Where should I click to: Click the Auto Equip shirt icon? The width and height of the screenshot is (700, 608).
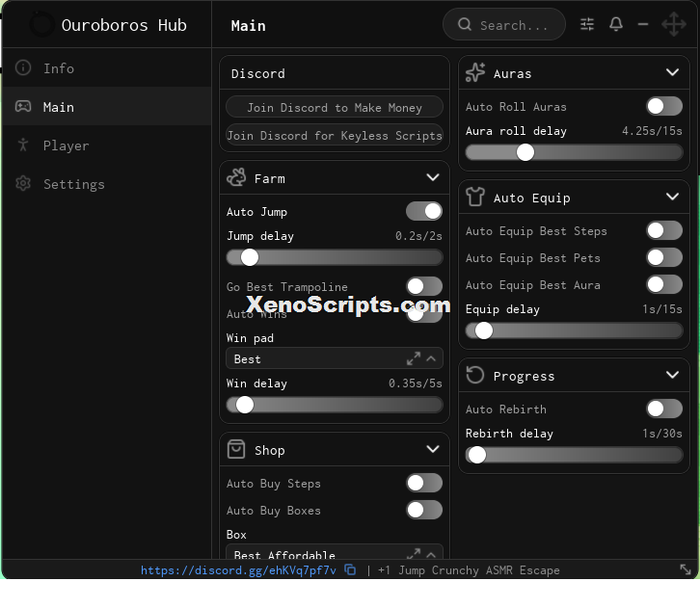pyautogui.click(x=475, y=197)
